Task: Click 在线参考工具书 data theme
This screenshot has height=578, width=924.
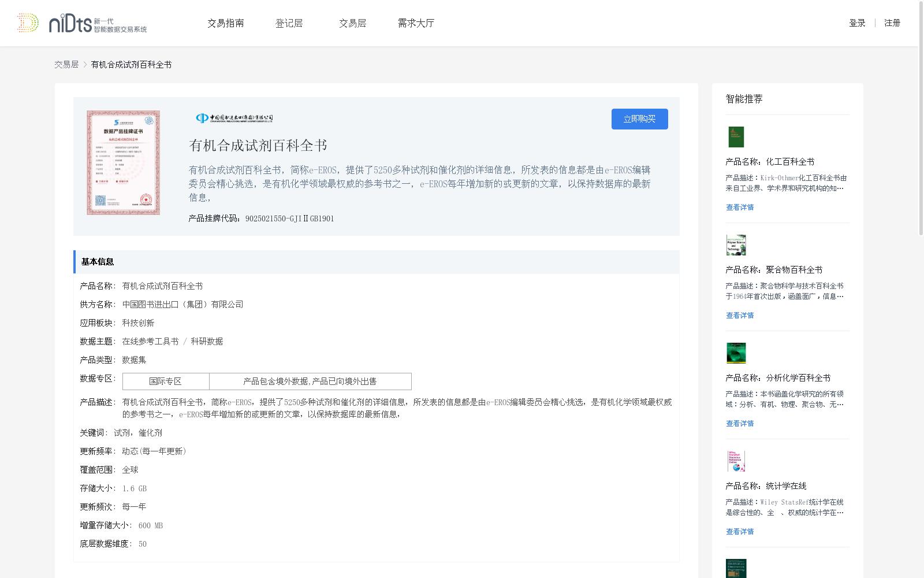Action: [150, 342]
